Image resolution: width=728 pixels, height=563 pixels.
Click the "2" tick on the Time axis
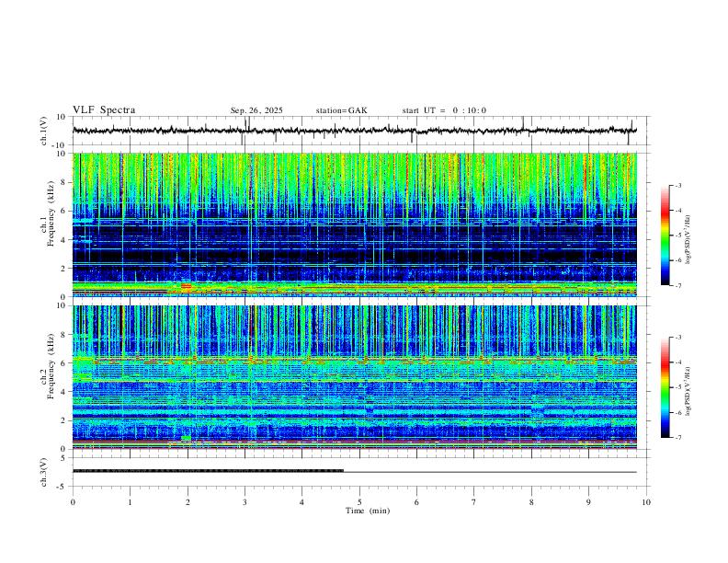(188, 502)
